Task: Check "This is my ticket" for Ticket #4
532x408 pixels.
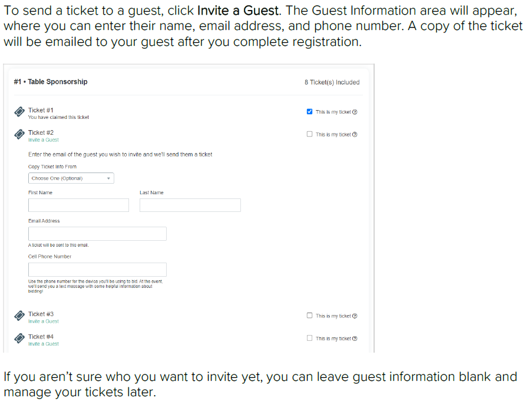Action: click(x=310, y=338)
